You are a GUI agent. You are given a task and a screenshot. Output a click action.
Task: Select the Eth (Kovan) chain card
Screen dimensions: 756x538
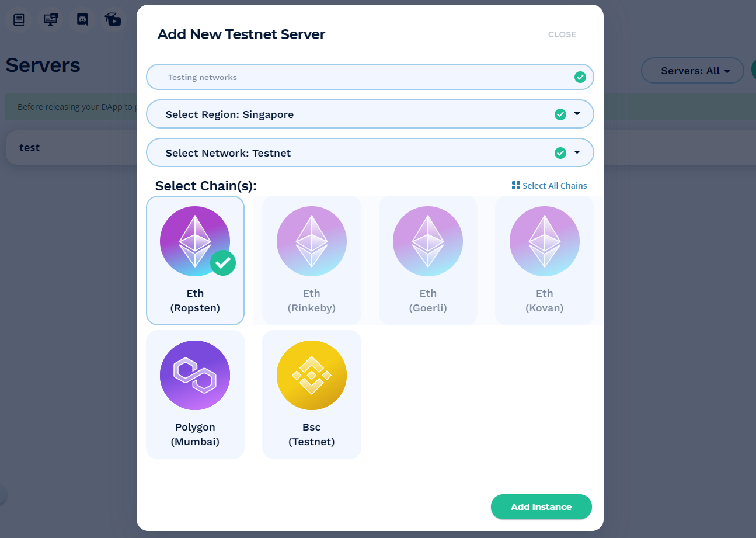(x=545, y=261)
